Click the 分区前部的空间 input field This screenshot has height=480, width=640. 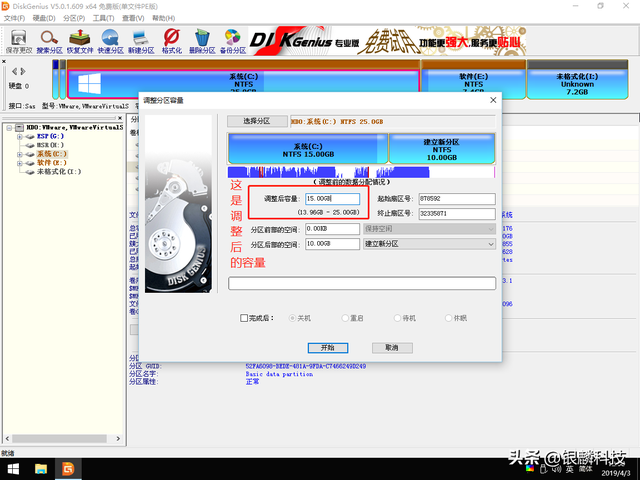tap(332, 229)
